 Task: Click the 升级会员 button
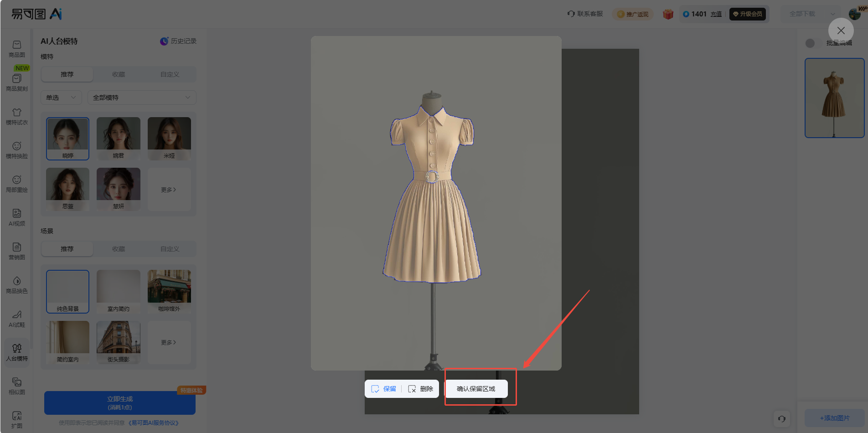click(748, 14)
